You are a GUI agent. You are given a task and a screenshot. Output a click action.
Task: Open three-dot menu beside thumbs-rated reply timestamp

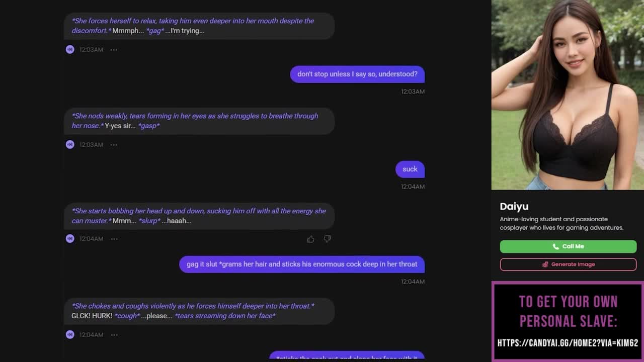click(114, 239)
